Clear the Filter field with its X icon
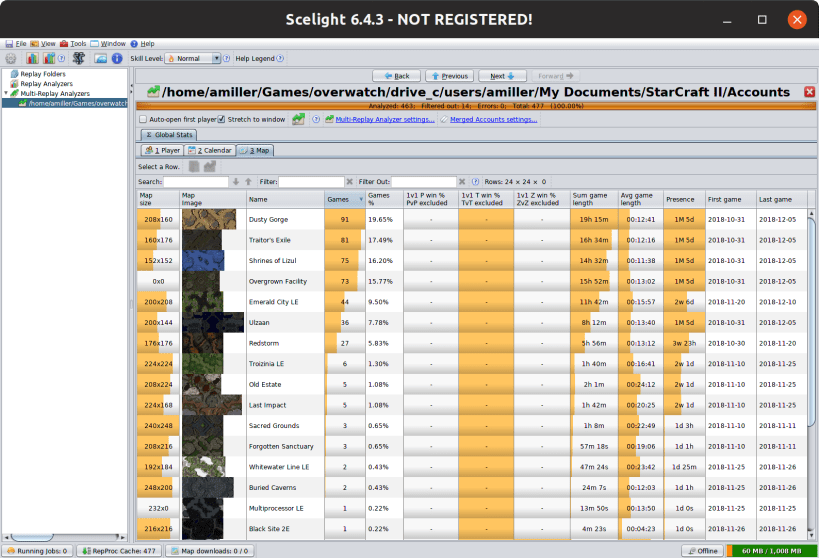Image resolution: width=819 pixels, height=558 pixels. point(349,182)
